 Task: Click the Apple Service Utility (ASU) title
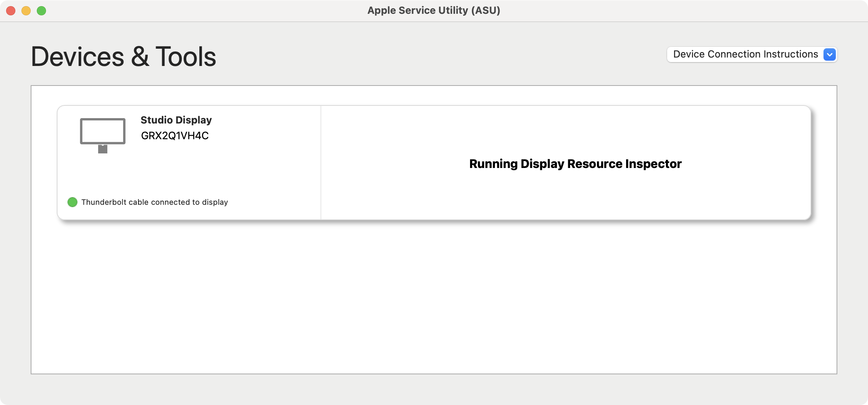[434, 10]
